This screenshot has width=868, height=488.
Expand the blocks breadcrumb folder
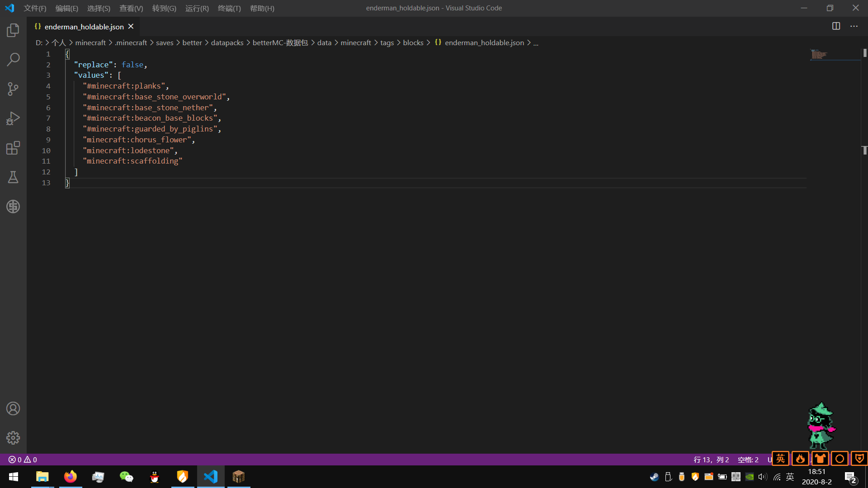coord(413,42)
